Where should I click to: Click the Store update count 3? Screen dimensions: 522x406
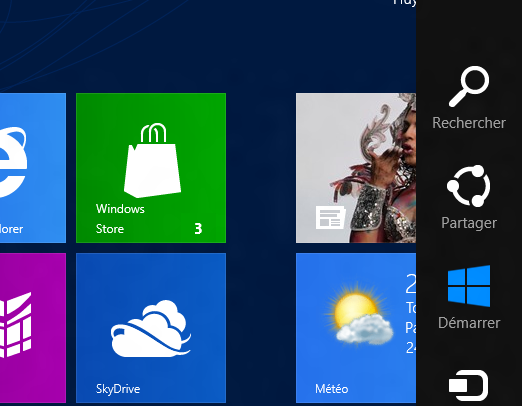[198, 229]
